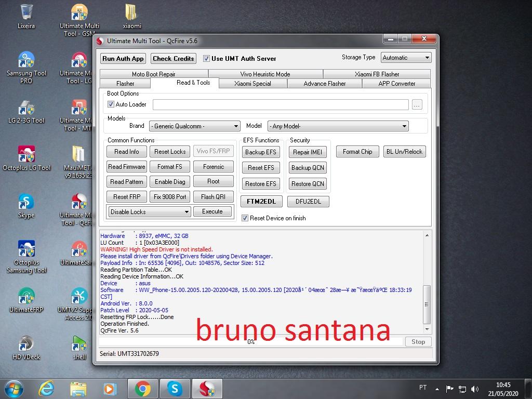The width and height of the screenshot is (532, 399).
Task: Switch to the Flasher tab
Action: (x=125, y=84)
